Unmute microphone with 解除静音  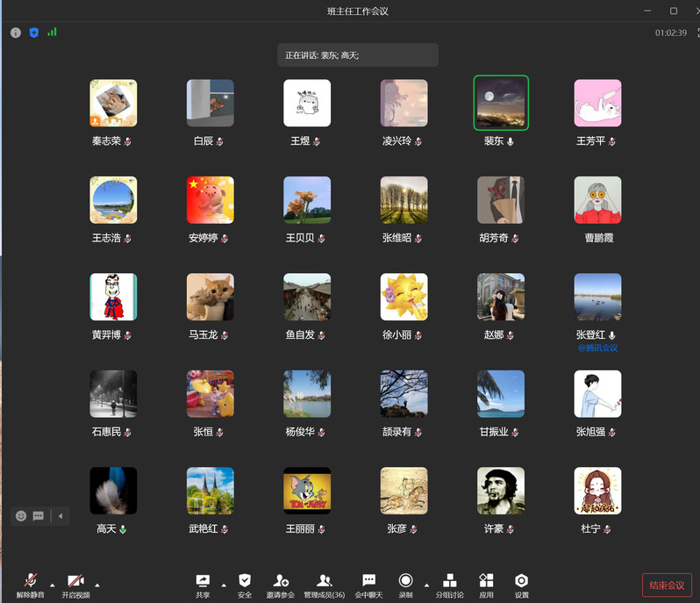(30, 585)
